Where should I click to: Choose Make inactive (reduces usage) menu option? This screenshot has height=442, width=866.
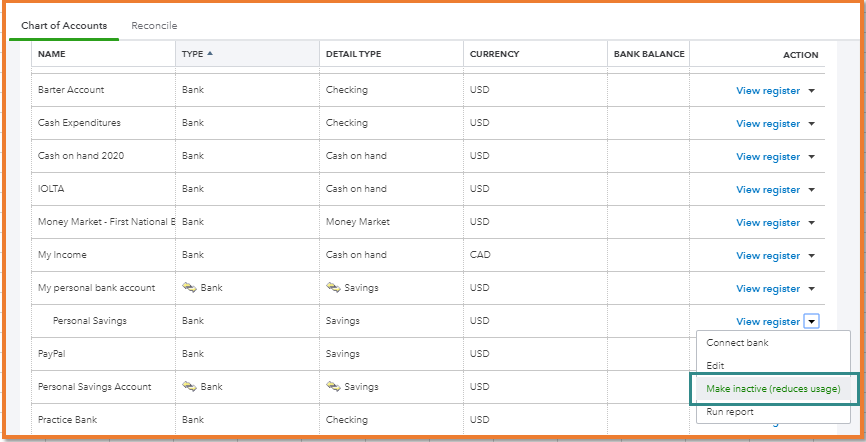click(773, 388)
